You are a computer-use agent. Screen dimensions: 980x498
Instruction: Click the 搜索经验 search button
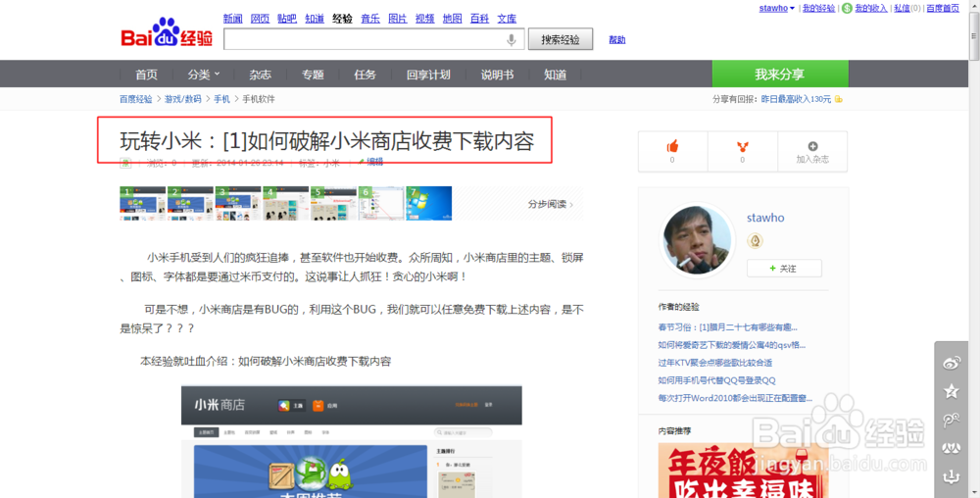[561, 39]
